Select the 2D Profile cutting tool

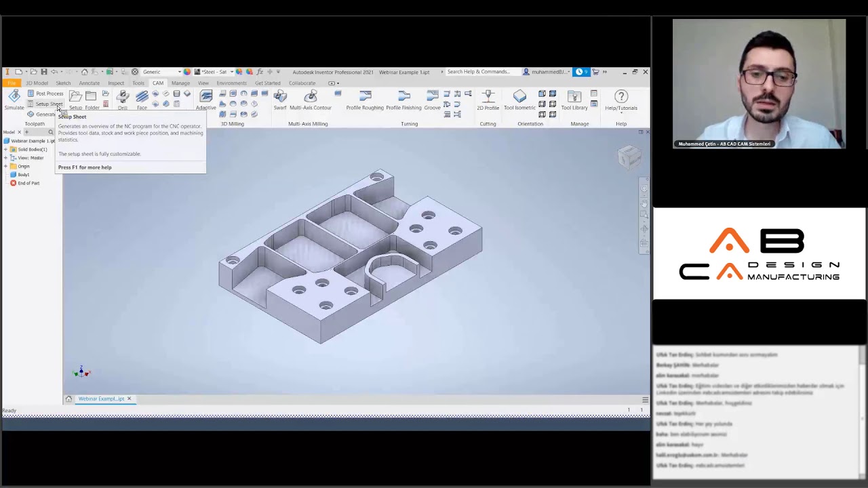click(488, 100)
